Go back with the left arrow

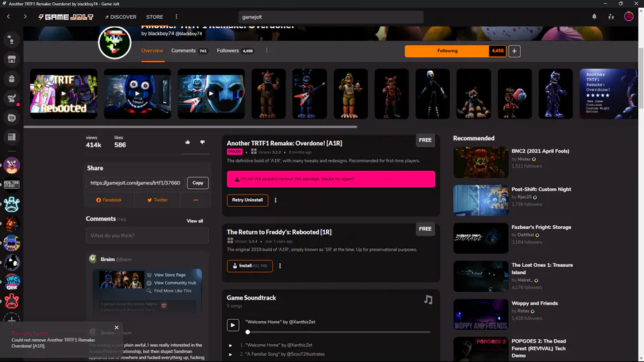[8, 17]
